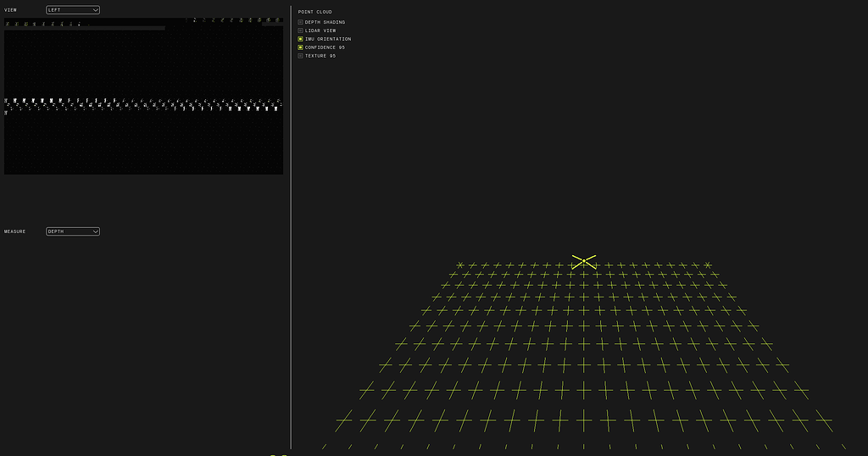868x456 pixels.
Task: Enable the Depth Shading checkbox
Action: [300, 22]
